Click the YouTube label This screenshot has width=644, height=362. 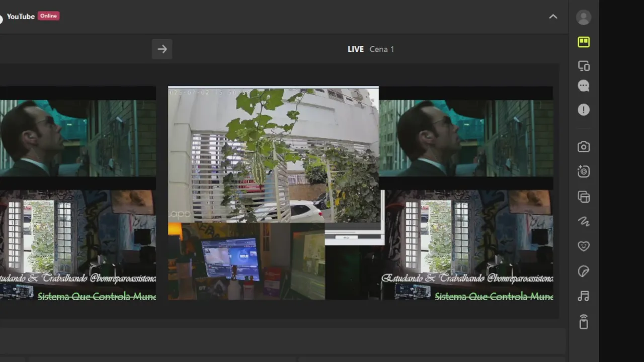[21, 16]
